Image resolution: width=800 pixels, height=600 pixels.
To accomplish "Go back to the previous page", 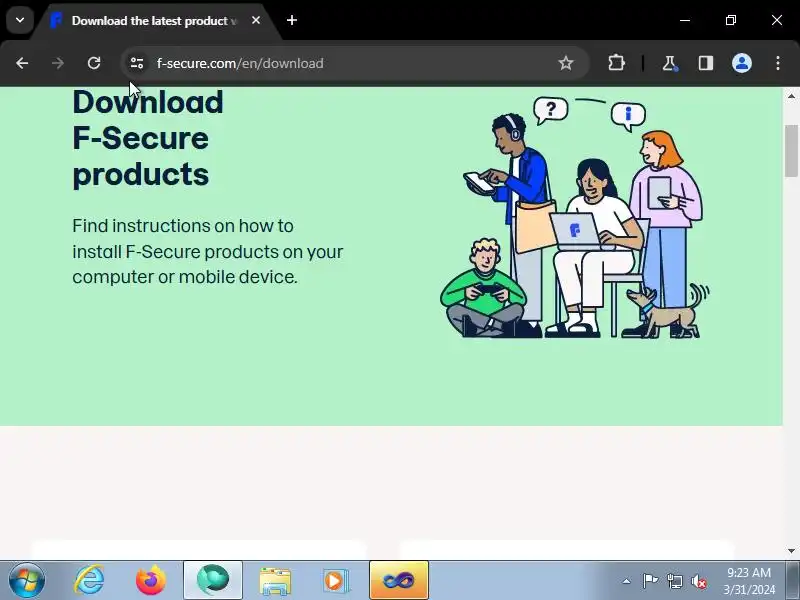I will [22, 63].
